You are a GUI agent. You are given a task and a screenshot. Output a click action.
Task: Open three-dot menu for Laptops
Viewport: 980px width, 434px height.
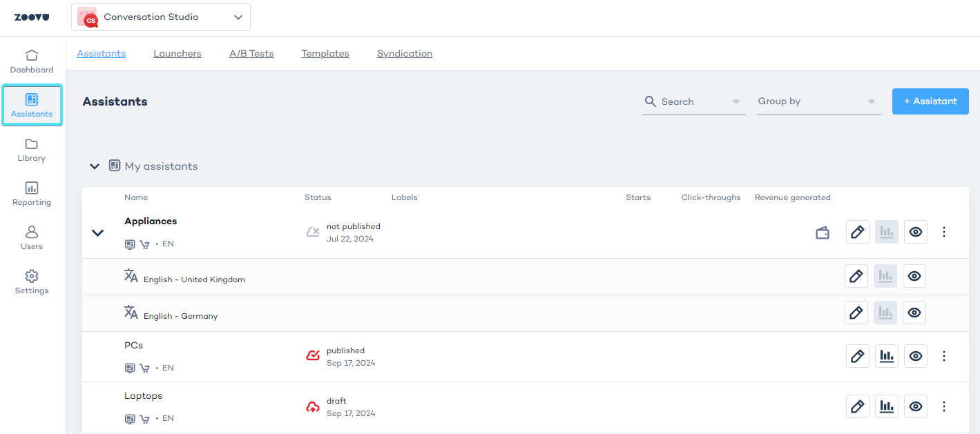(x=944, y=406)
